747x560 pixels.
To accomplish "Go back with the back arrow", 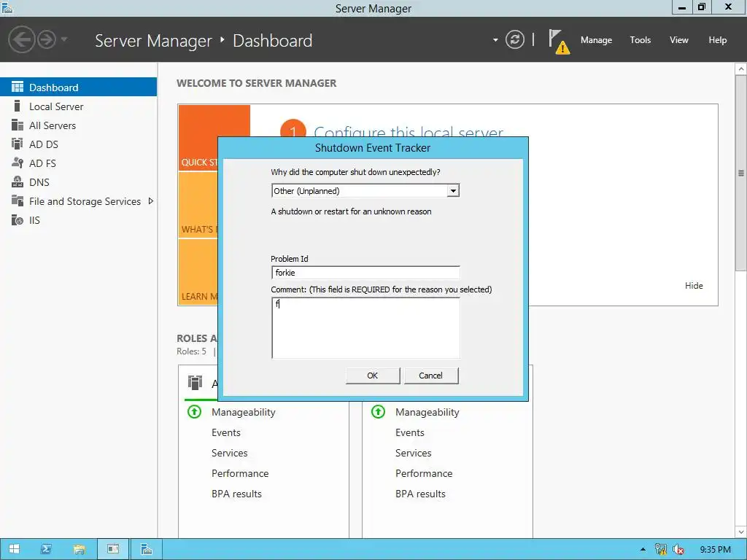I will pos(21,39).
